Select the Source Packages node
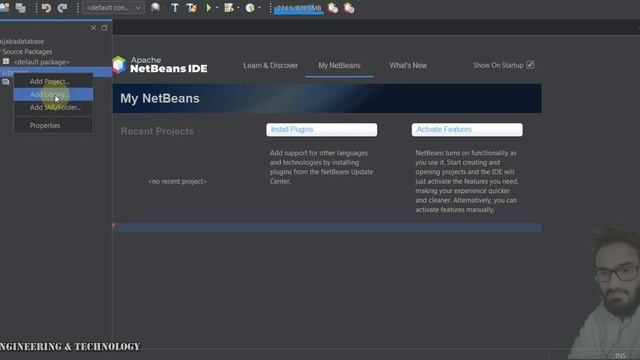640x360 pixels. pyautogui.click(x=27, y=51)
